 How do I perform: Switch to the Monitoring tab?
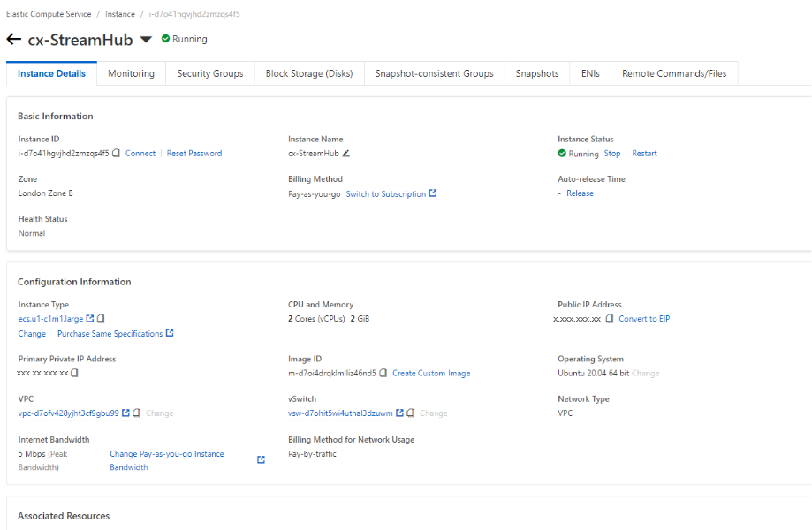pos(131,73)
